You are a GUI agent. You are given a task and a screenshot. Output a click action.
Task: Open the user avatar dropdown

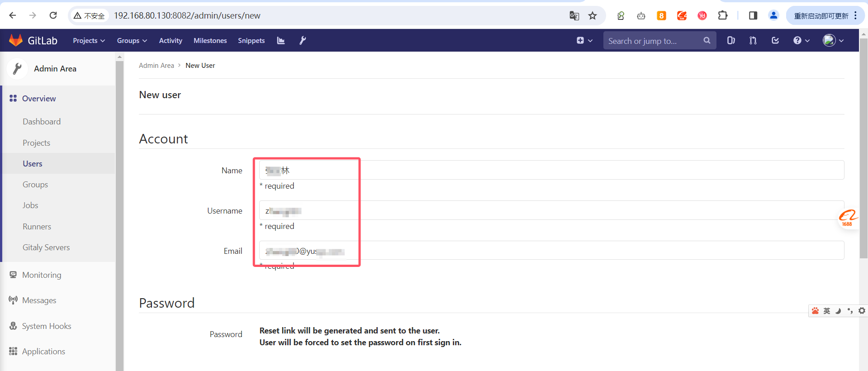pyautogui.click(x=833, y=41)
